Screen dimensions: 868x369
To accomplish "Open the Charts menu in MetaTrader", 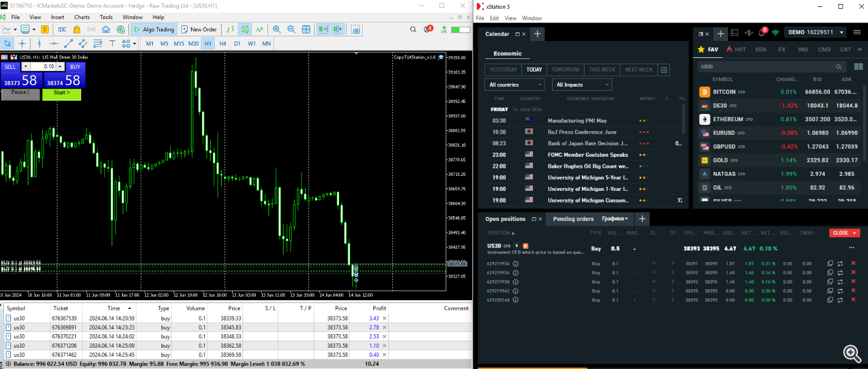I will tap(82, 17).
